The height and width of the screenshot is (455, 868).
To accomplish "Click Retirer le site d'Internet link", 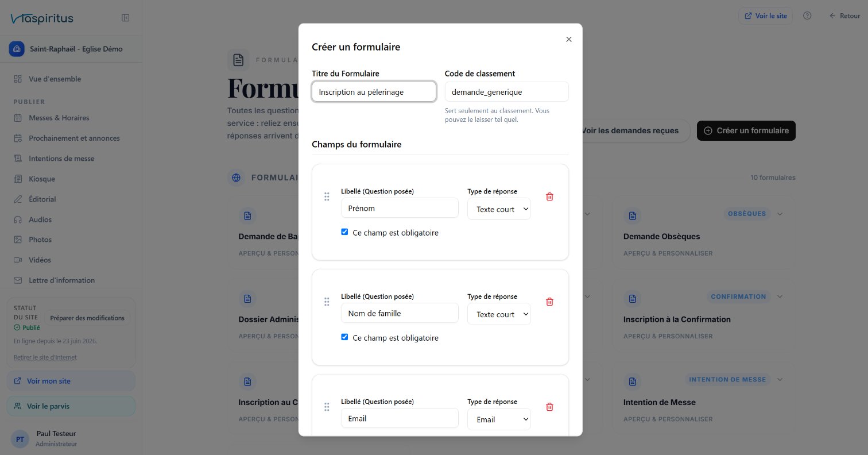I will coord(45,357).
